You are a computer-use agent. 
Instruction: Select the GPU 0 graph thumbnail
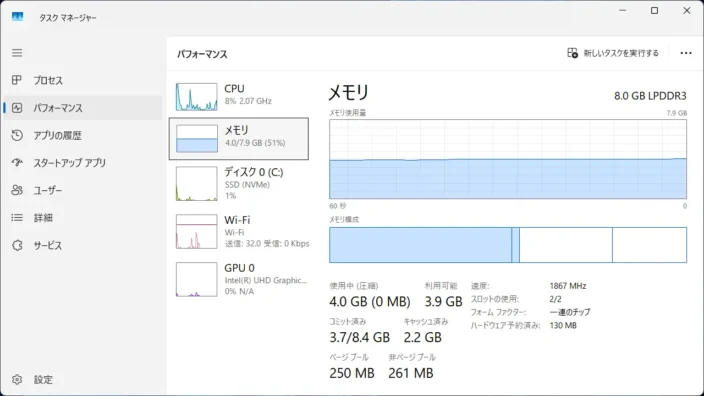click(x=197, y=279)
